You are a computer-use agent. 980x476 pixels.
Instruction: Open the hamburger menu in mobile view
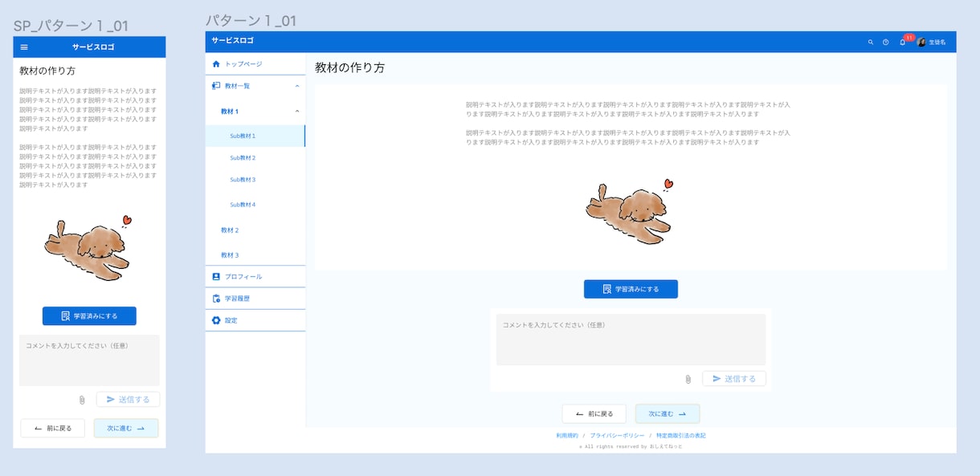[24, 47]
